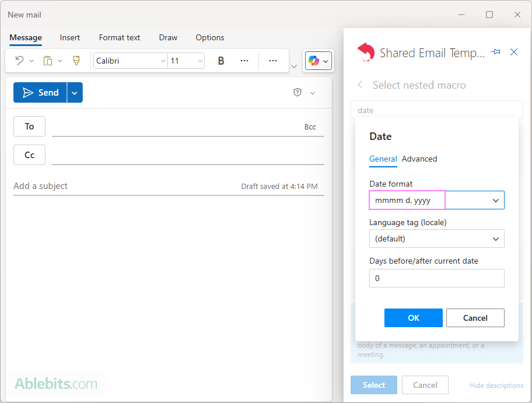Open the Options ribbon tab
This screenshot has width=532, height=403.
210,38
